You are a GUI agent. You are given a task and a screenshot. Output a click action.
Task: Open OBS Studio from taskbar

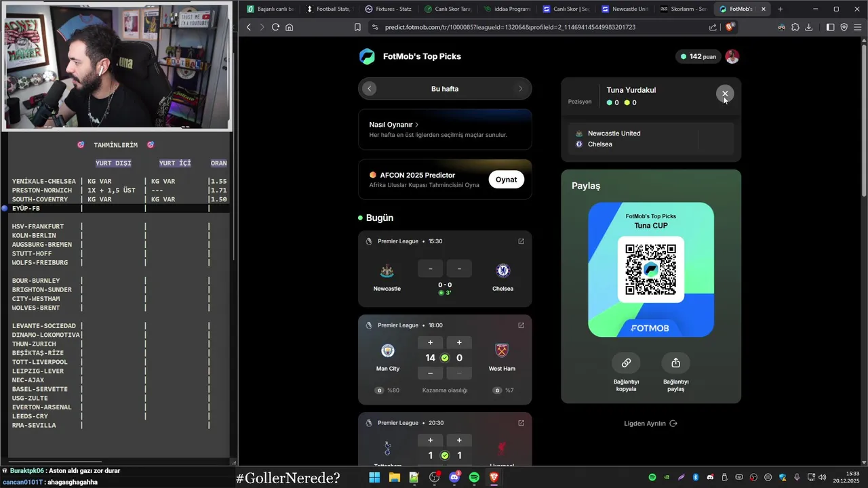pyautogui.click(x=434, y=478)
